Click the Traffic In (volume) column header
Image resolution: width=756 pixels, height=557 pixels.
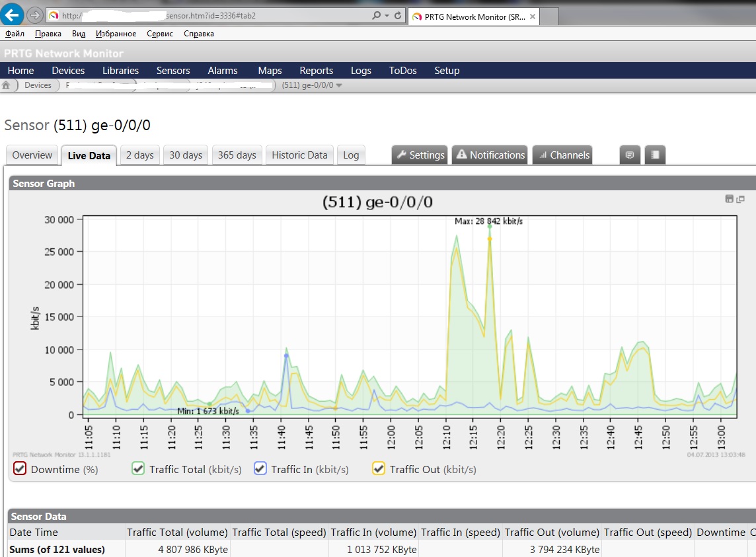[373, 532]
